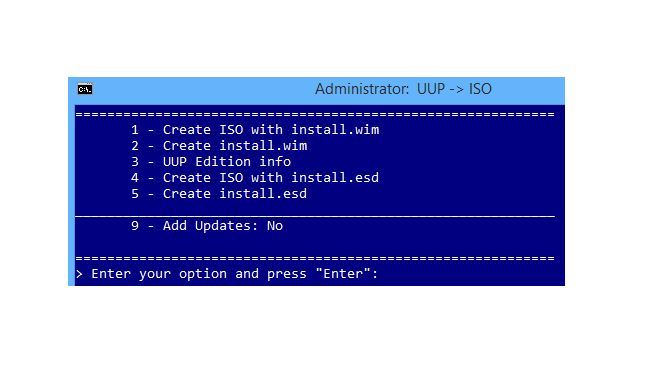Click the underscore divider above Add Updates
Image resolution: width=652 pixels, height=372 pixels.
315,216
